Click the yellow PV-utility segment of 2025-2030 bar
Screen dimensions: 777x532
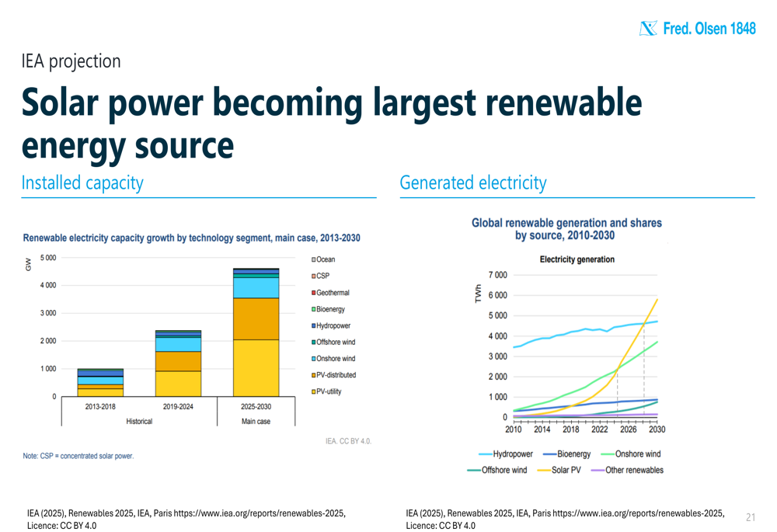(x=256, y=368)
